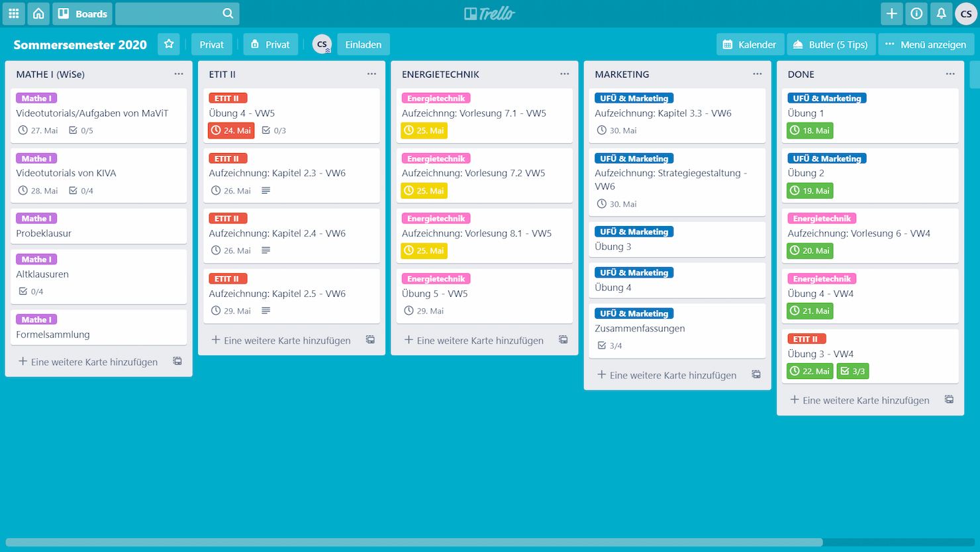Toggle 25. Mai due badge on Vorlesung 7.1
Viewport: 980px width, 552px height.
click(x=424, y=131)
